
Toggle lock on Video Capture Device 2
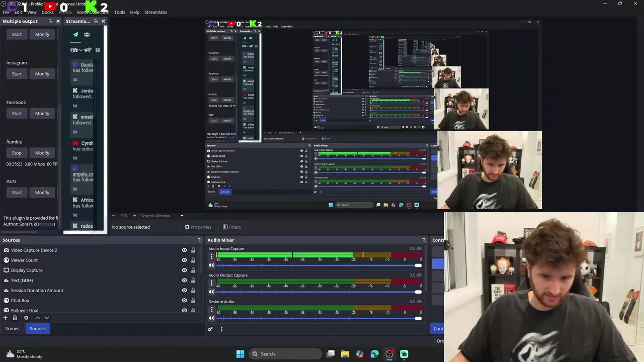tap(193, 250)
